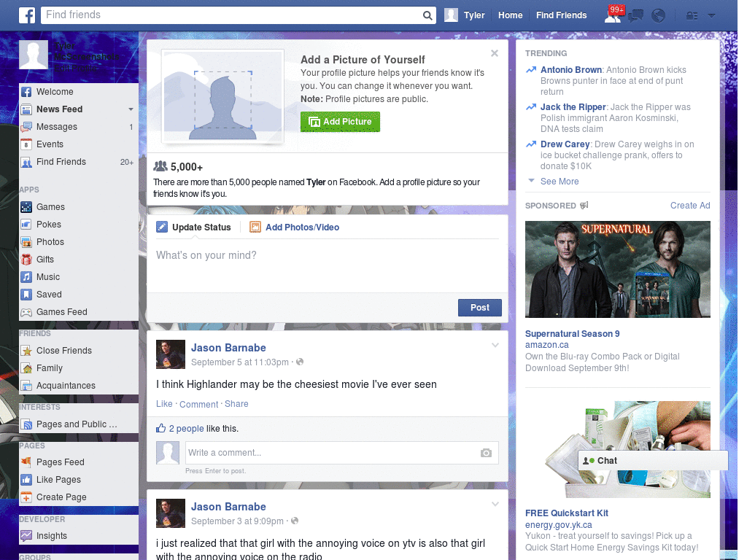Select Add Photos/Video tab
This screenshot has width=747, height=560.
(295, 227)
